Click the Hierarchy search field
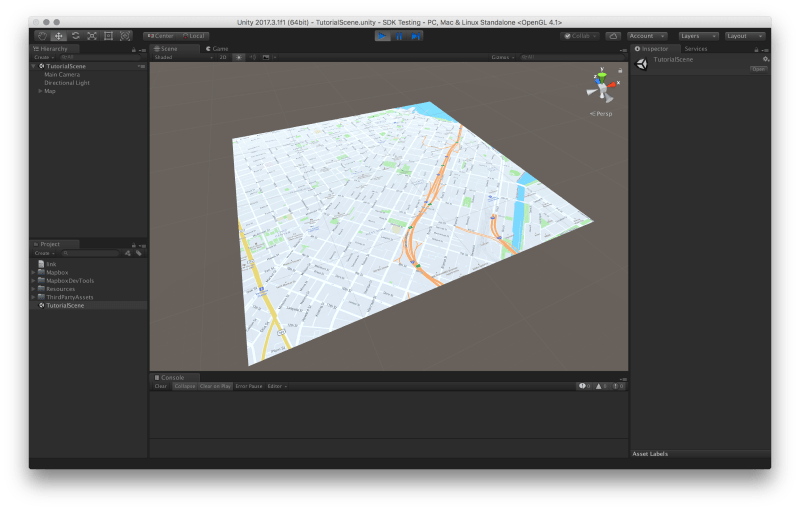The image size is (800, 511). click(x=99, y=57)
